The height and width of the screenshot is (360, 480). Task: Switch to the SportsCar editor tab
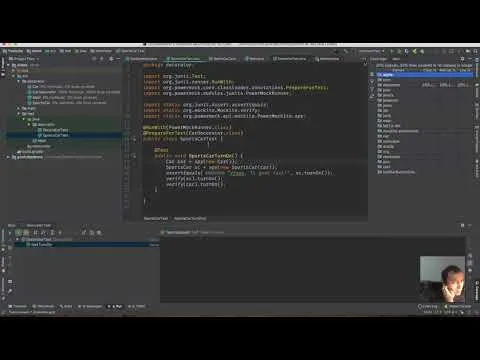pyautogui.click(x=223, y=59)
